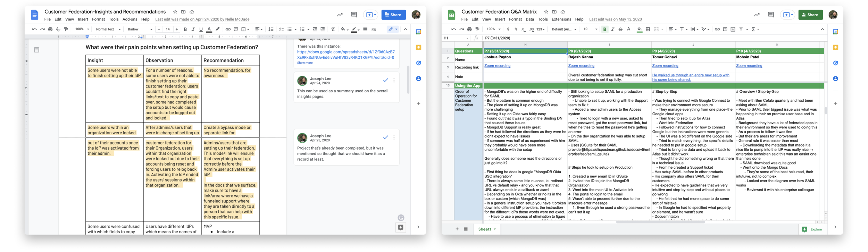Click the Docs insert link icon

tap(228, 29)
